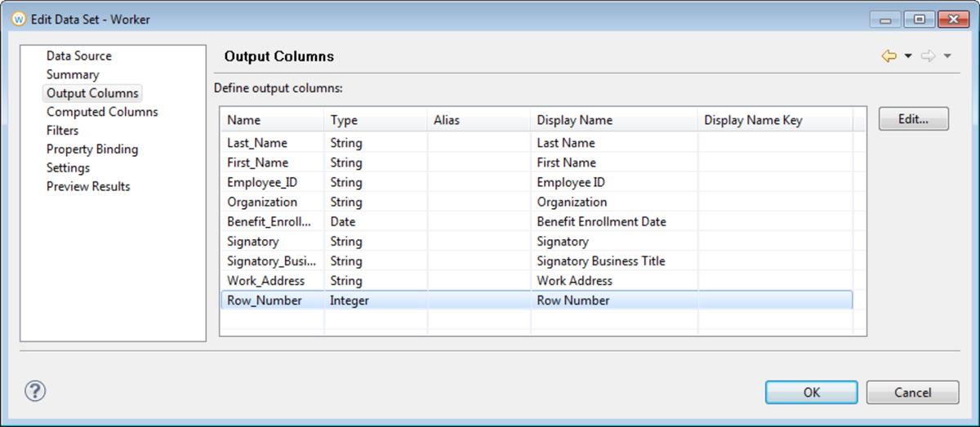Click the 'Last Name' display name cell

[x=614, y=143]
